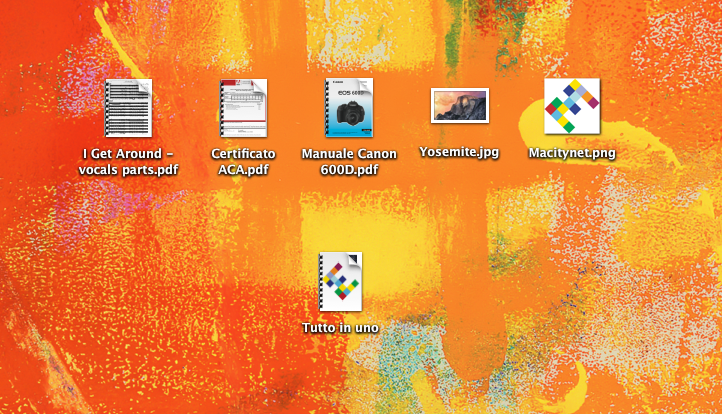The height and width of the screenshot is (414, 722).
Task: Click the 'I Get Around – vocals parts.pdf' filename label
Action: point(128,162)
